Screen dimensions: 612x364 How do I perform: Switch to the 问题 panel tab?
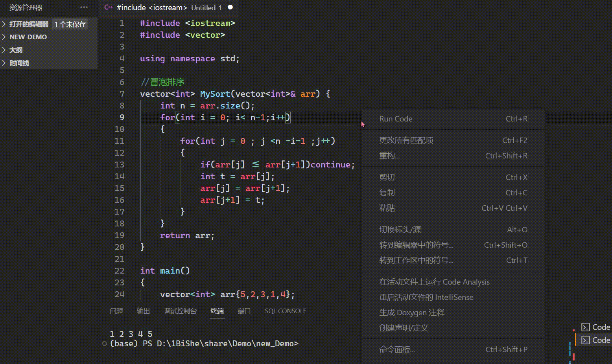[116, 311]
